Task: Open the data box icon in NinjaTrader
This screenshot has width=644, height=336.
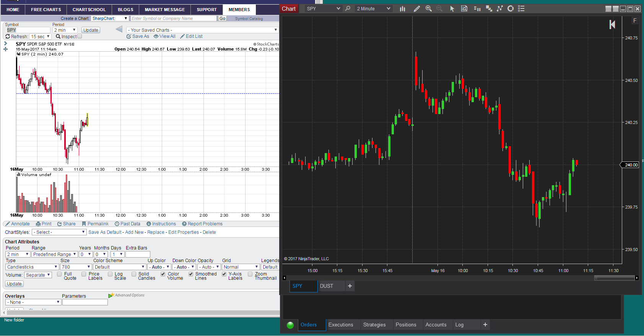Action: [464, 8]
